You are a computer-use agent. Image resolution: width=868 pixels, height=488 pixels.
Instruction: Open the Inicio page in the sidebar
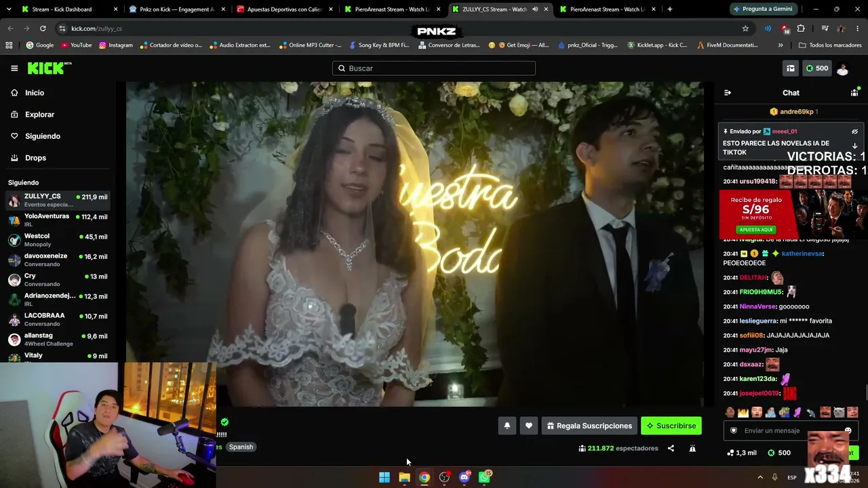click(x=35, y=93)
